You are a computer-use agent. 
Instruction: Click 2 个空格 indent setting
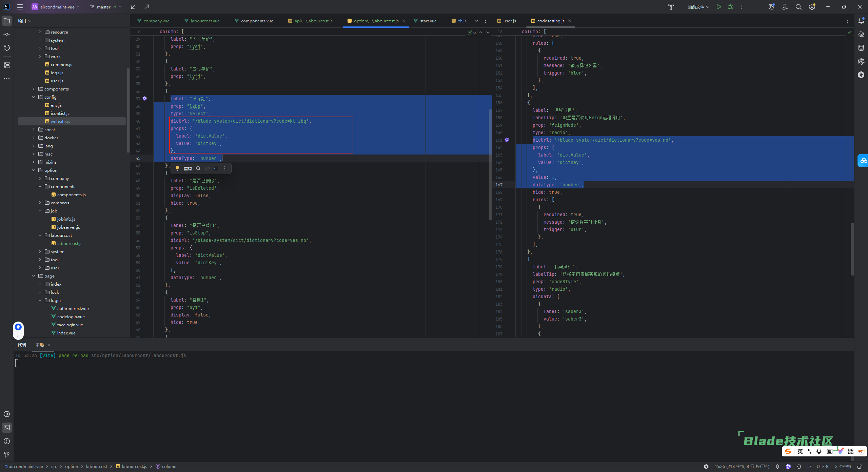pos(843,467)
